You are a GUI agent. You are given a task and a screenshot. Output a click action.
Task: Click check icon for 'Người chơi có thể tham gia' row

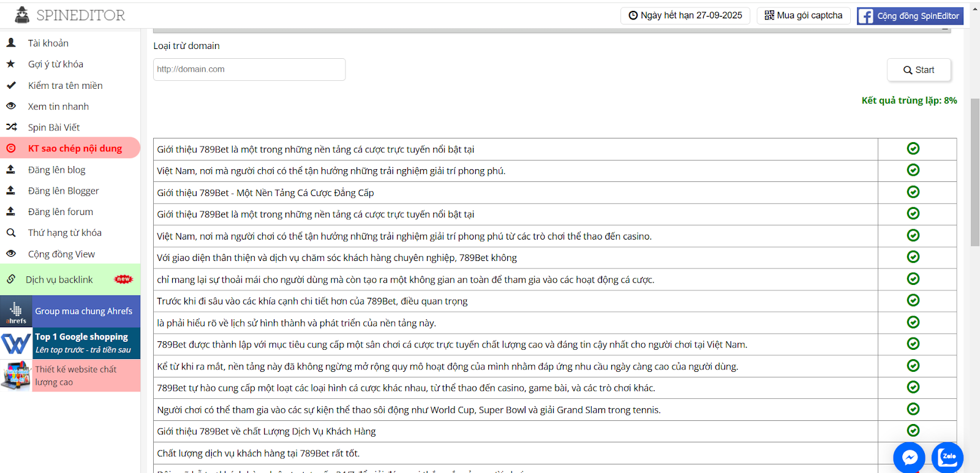pos(913,409)
